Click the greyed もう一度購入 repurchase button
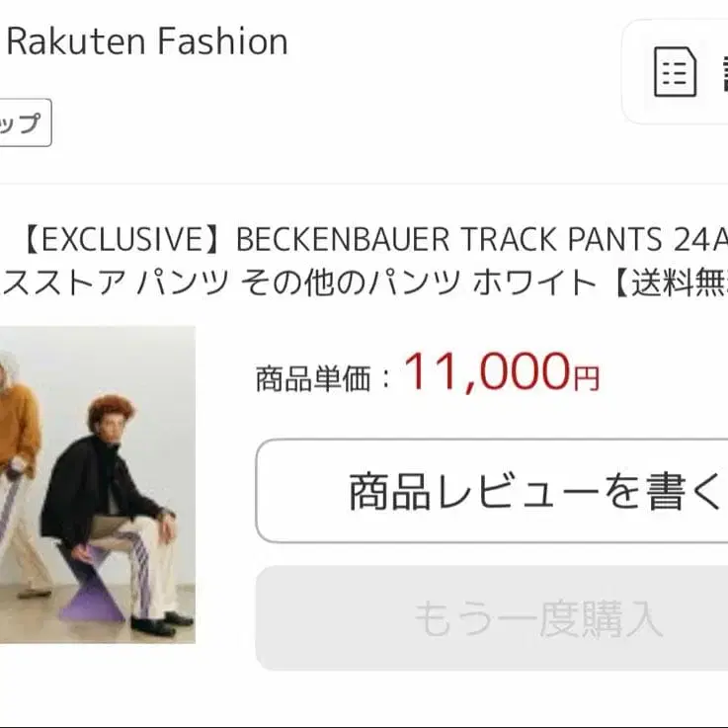Screen dimensions: 728x728 pos(492,618)
